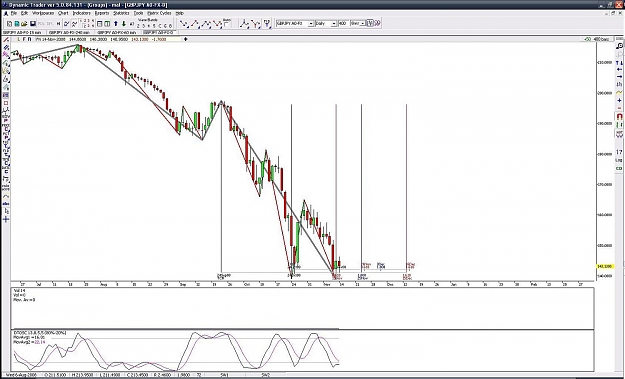The width and height of the screenshot is (625, 379).
Task: Click the new chart document icon
Action: click(9, 24)
